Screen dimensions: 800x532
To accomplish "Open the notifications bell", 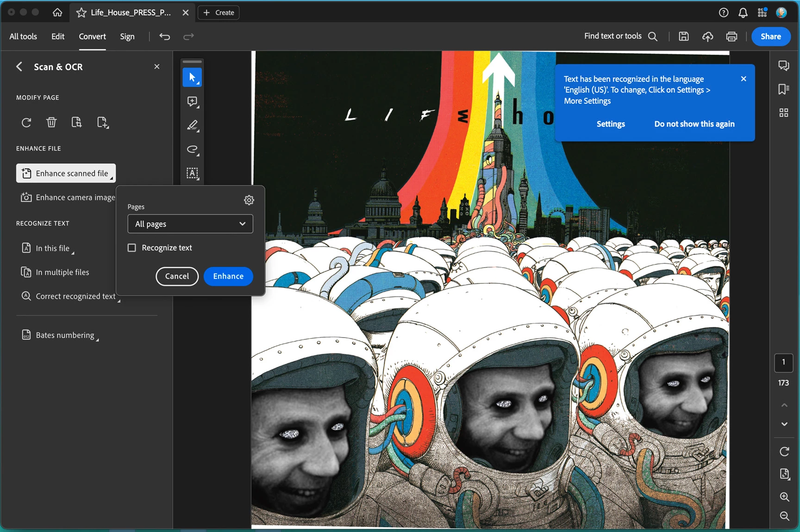I will (743, 13).
